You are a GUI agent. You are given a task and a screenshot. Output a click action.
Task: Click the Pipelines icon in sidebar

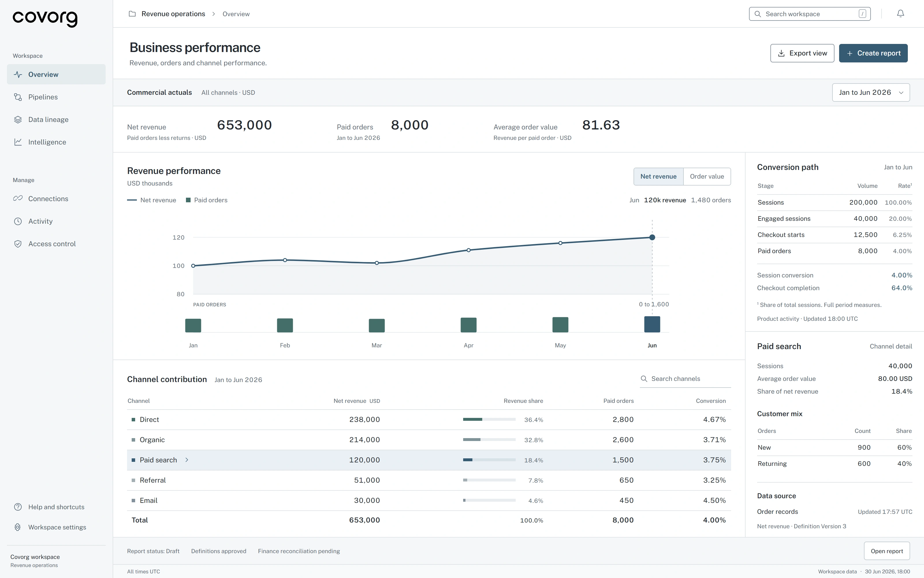coord(18,97)
